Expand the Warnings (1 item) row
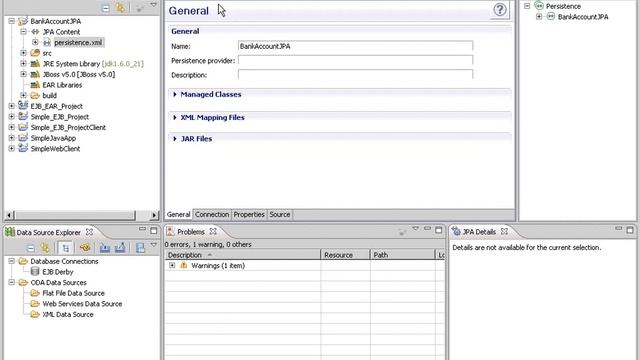 coord(172,265)
